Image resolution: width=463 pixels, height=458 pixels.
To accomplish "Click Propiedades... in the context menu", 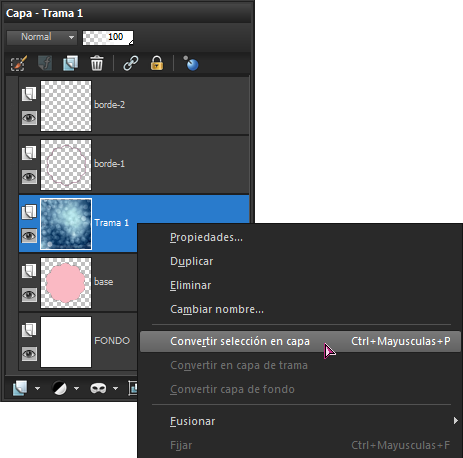I will [206, 237].
